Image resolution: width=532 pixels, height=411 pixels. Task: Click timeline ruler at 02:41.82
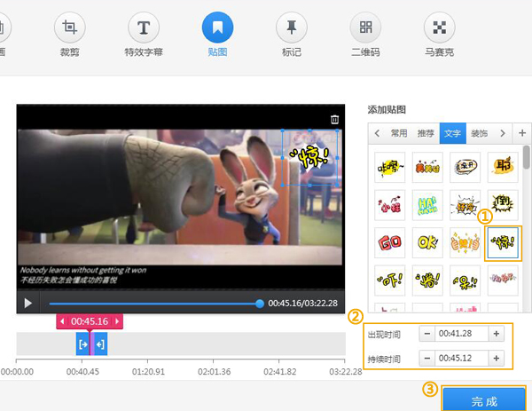coord(280,371)
